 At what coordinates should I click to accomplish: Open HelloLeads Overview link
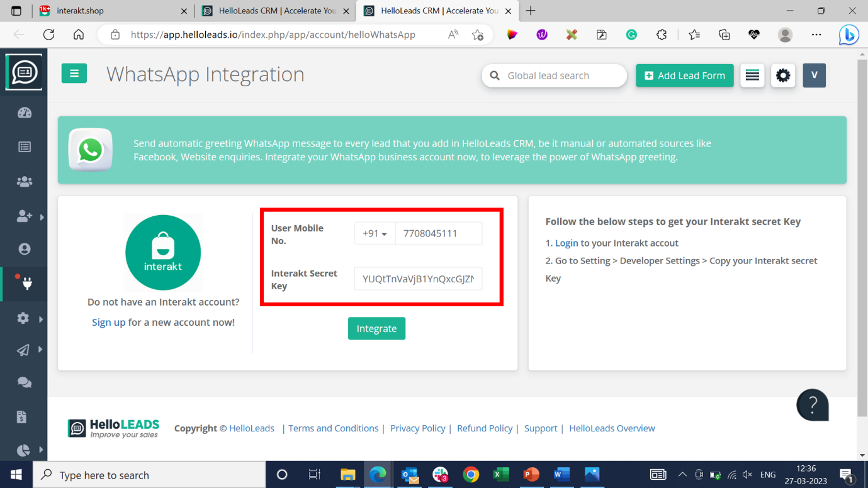(x=612, y=428)
